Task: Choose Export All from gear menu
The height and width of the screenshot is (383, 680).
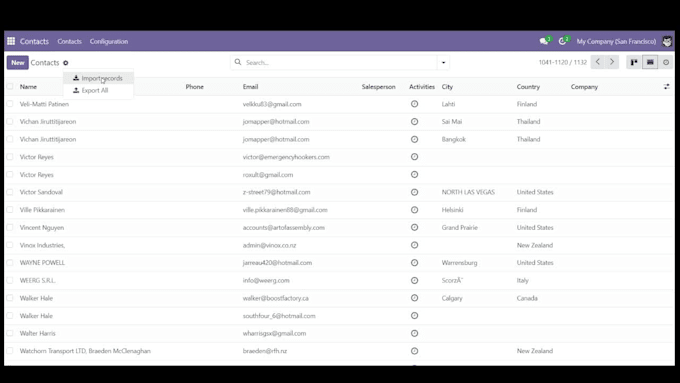Action: (x=98, y=90)
